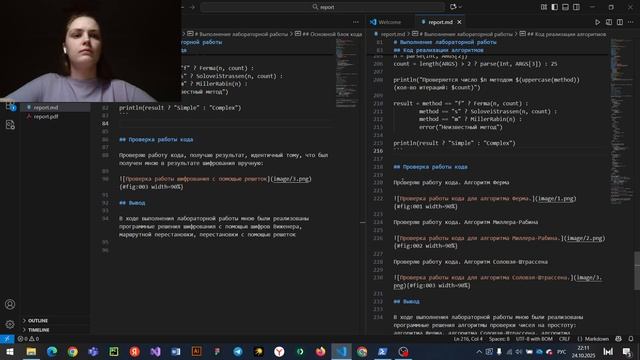Expand the chat dropdown arrow beside Copilot icon

460,7
